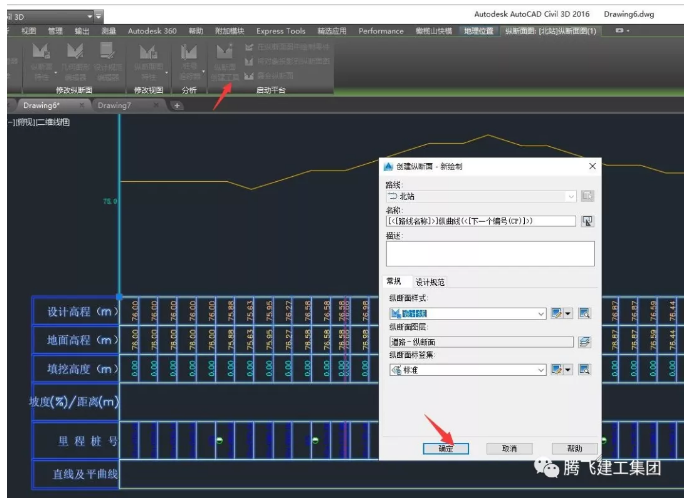
Task: Expand the 纵断面样式 profile style dropdown
Action: pos(541,314)
